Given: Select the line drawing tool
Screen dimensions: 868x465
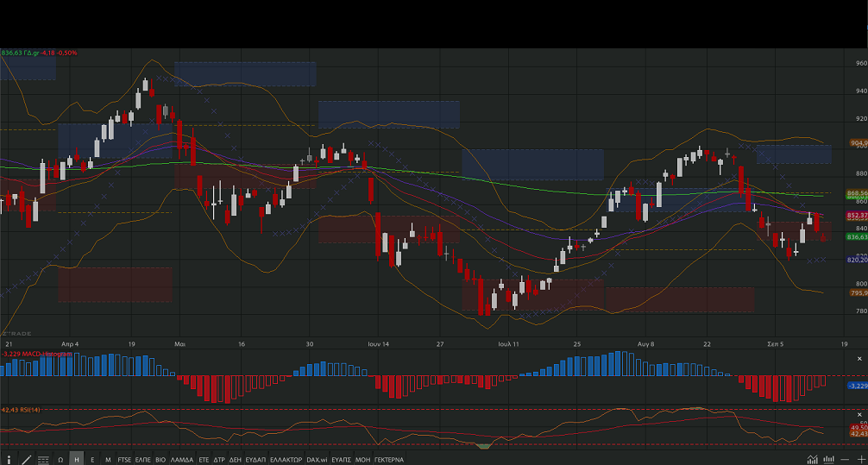Looking at the screenshot, I should tap(26, 460).
